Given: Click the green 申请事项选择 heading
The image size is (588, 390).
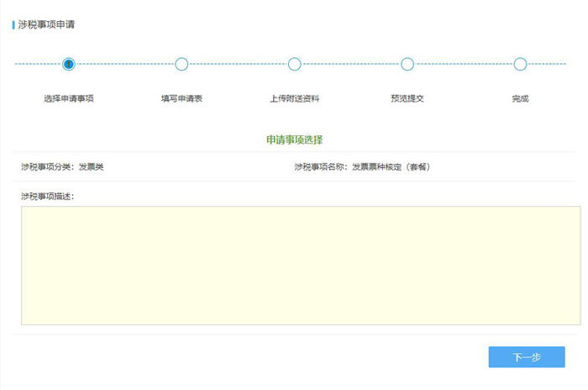Looking at the screenshot, I should [x=294, y=140].
